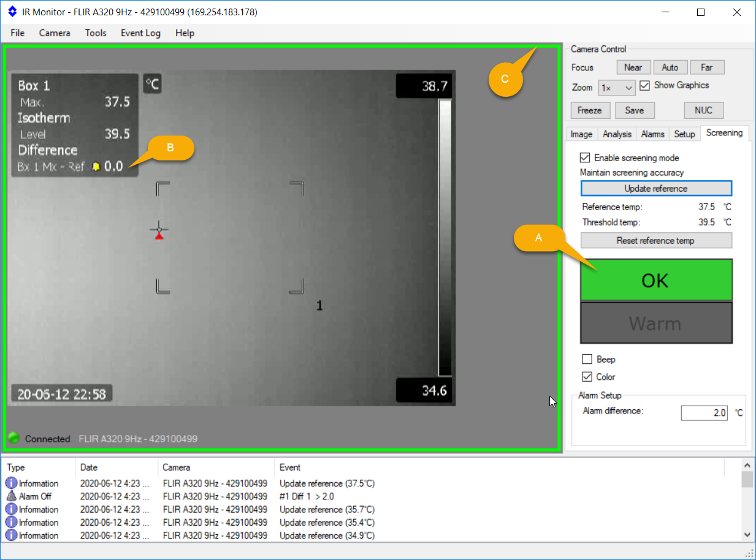This screenshot has height=560, width=756.
Task: Open the Camera menu
Action: click(x=54, y=33)
